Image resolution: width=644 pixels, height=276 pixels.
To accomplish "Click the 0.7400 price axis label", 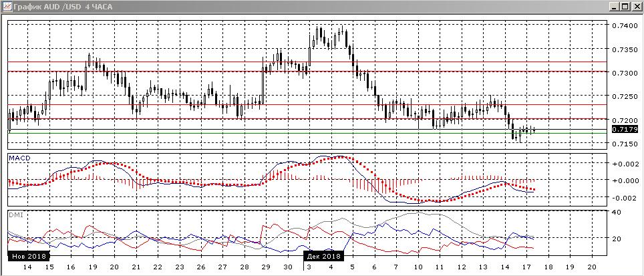I will (625, 25).
